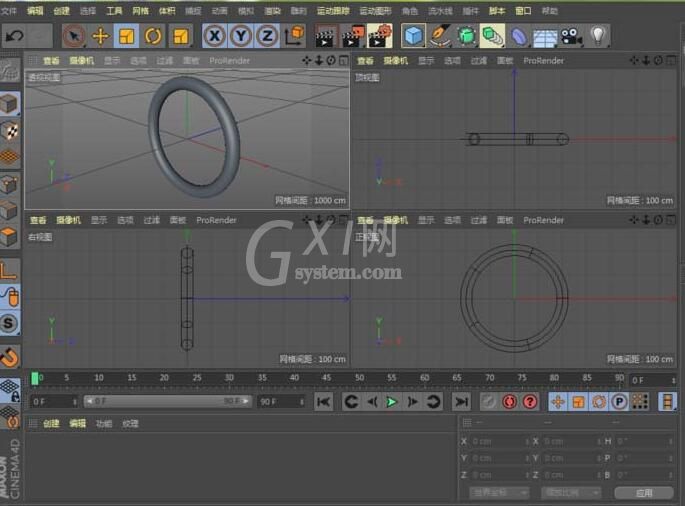Add a Subdivision Surface generator
685x506 pixels.
point(466,35)
